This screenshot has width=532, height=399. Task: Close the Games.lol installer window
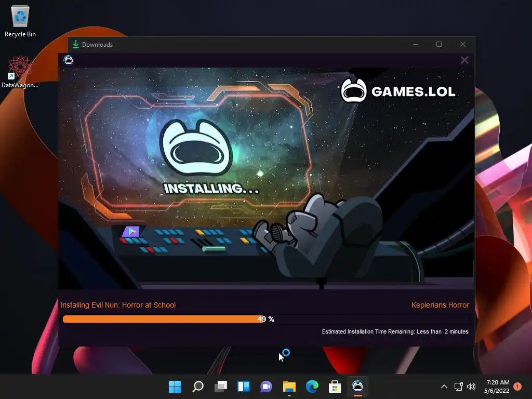(x=464, y=60)
